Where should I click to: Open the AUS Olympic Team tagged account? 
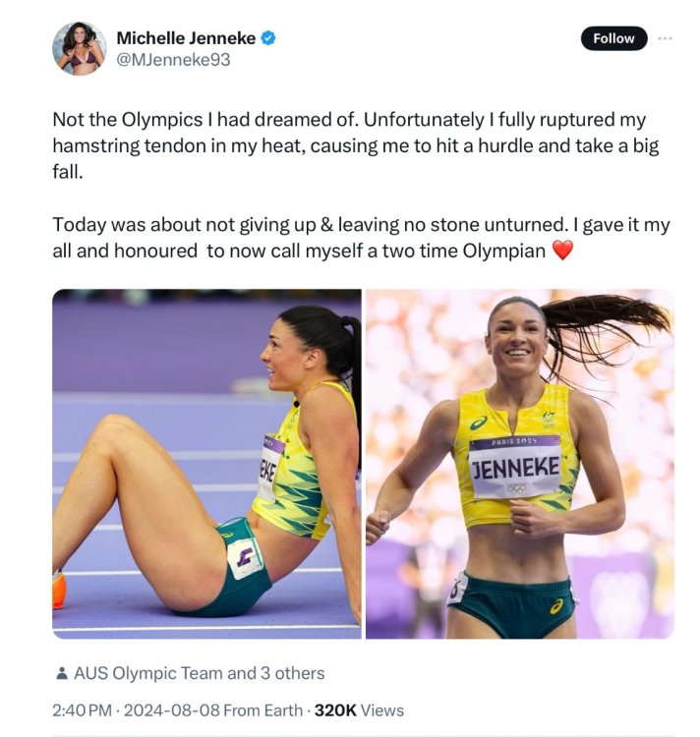[148, 674]
